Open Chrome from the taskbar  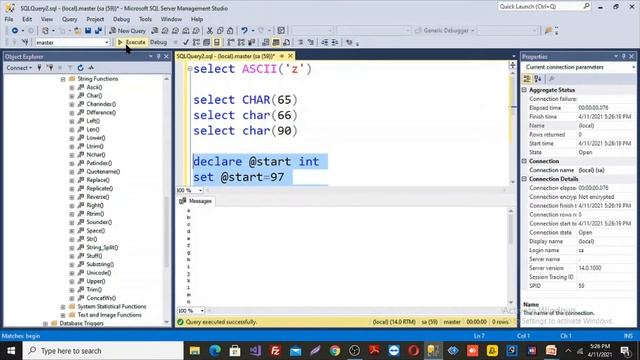(335, 351)
